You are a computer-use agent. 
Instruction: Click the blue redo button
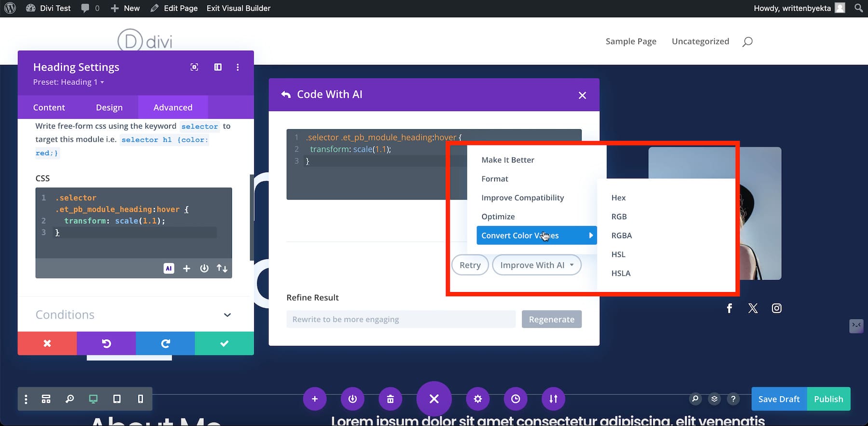click(x=165, y=343)
